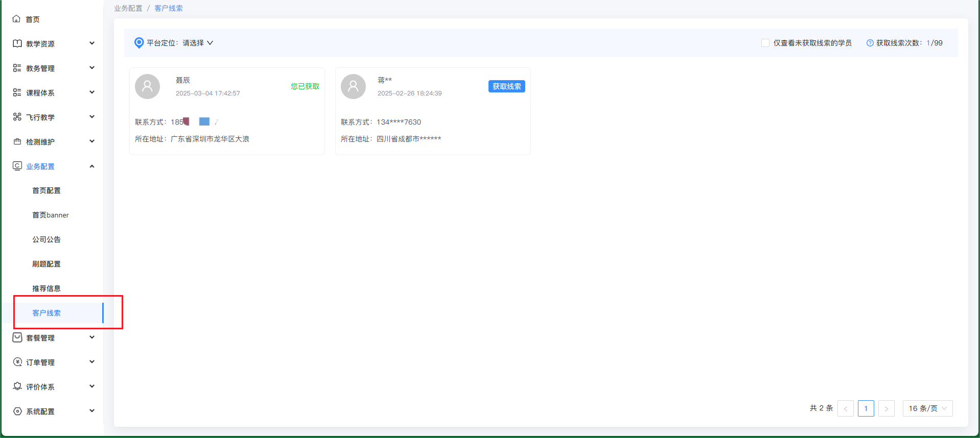Click the shopping bag icon beside 套餐管理

click(17, 337)
